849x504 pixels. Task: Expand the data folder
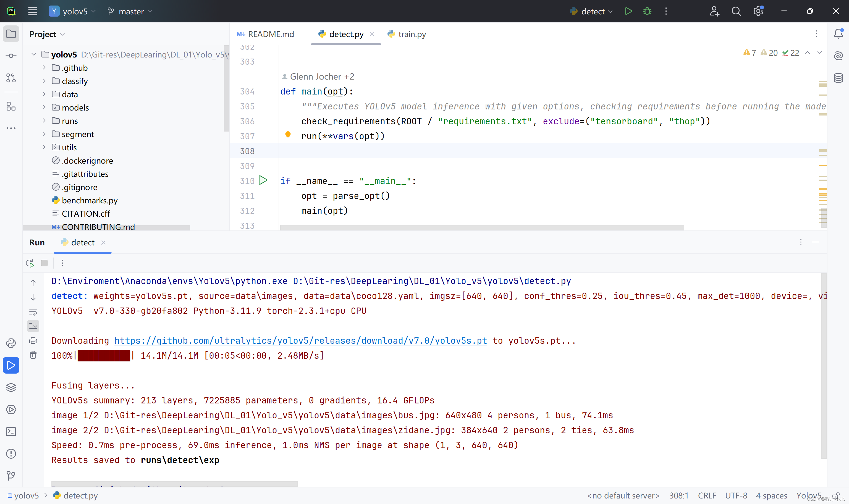[x=44, y=94]
